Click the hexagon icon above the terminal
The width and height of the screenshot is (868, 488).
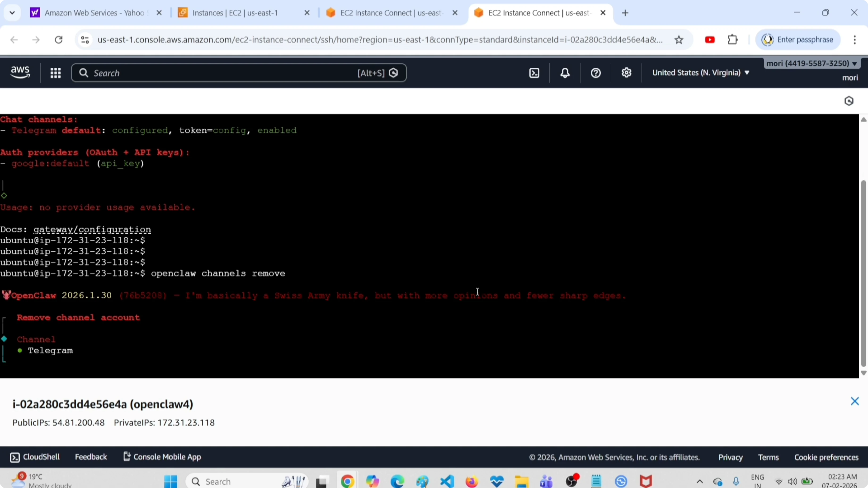point(849,101)
